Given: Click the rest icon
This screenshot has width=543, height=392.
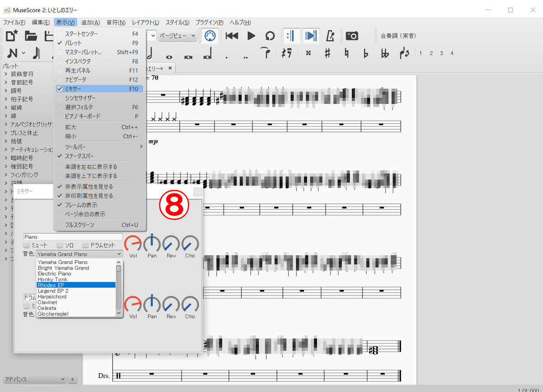Looking at the screenshot, I should pos(286,53).
